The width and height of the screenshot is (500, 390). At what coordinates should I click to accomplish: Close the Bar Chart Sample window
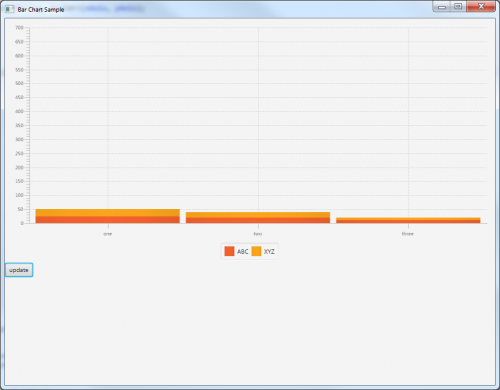tap(481, 7)
